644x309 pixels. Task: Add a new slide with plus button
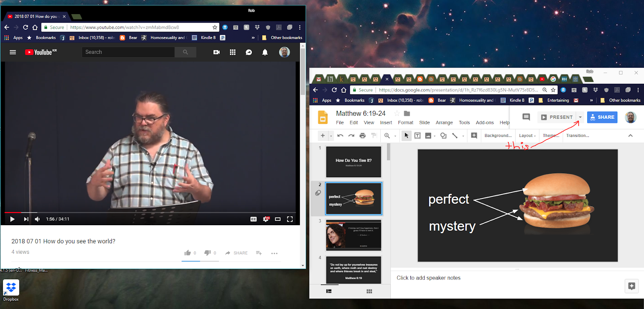(x=323, y=136)
